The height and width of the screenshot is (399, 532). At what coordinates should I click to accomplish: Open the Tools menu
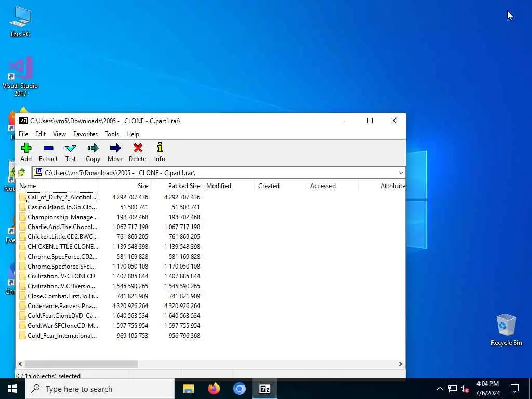pos(112,134)
